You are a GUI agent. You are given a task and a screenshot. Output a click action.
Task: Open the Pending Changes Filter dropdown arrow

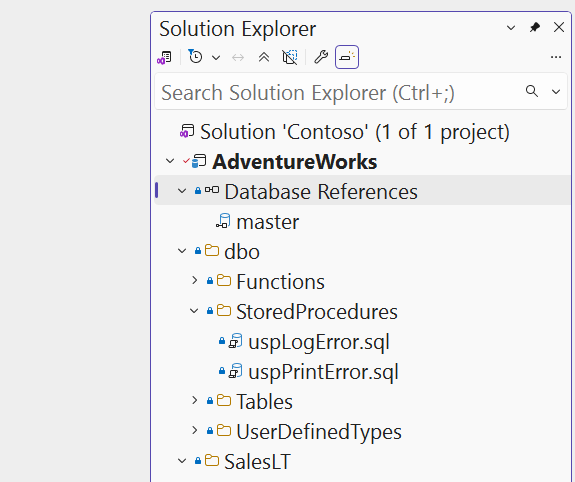point(216,58)
